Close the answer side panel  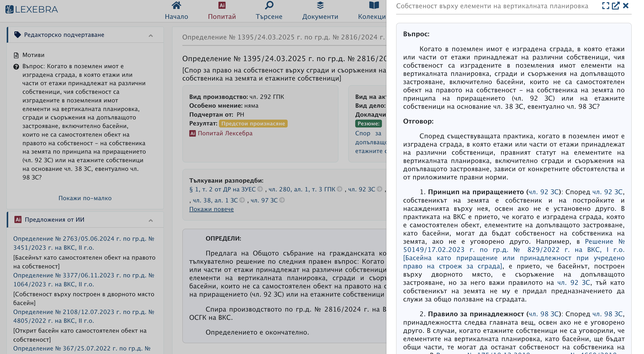pos(626,6)
